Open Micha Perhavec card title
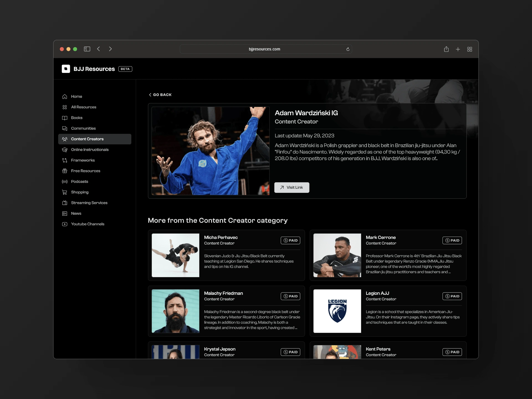 (x=221, y=237)
